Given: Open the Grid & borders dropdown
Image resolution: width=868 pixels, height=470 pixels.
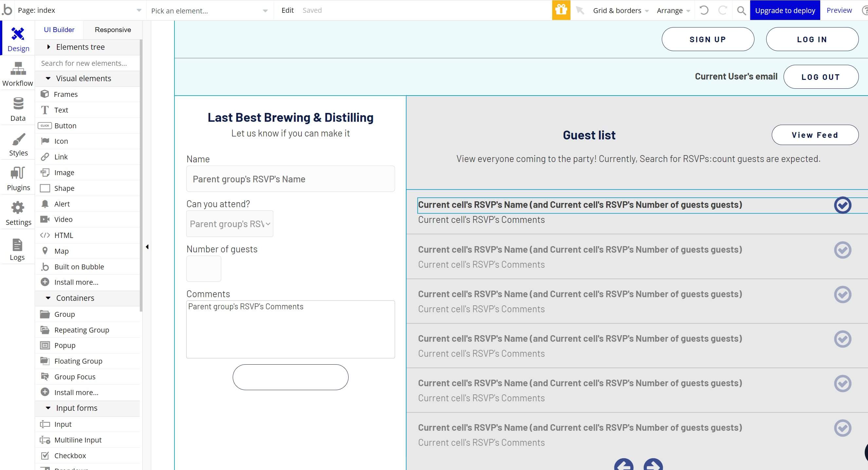Looking at the screenshot, I should (x=620, y=10).
